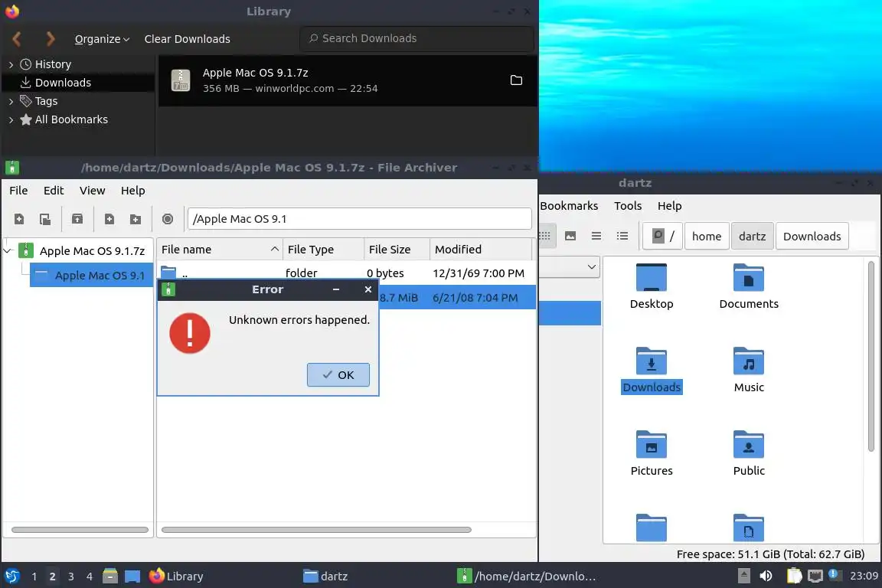Click the dartz task on taskbar

click(325, 577)
